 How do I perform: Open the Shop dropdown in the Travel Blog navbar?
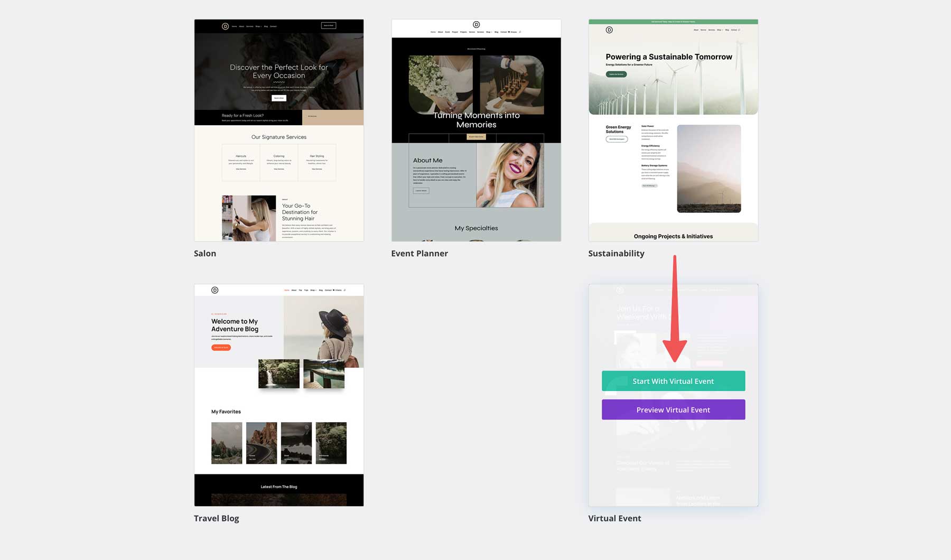pos(313,290)
